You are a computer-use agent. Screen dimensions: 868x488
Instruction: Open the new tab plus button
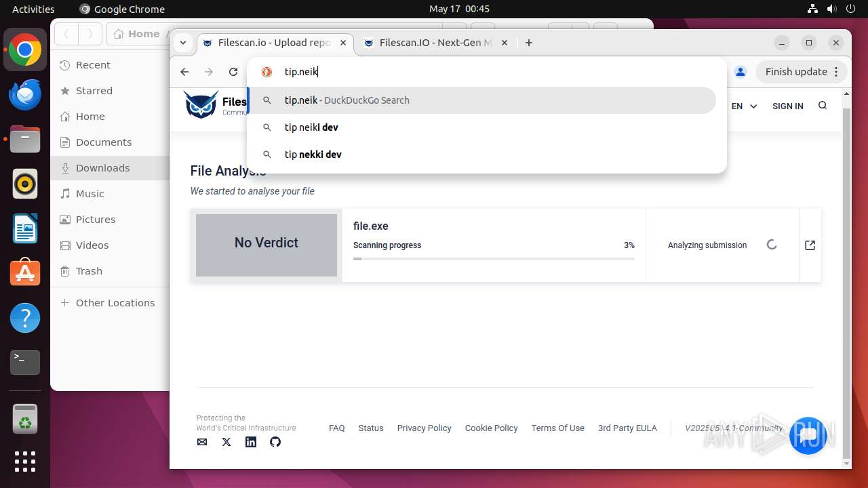point(529,43)
